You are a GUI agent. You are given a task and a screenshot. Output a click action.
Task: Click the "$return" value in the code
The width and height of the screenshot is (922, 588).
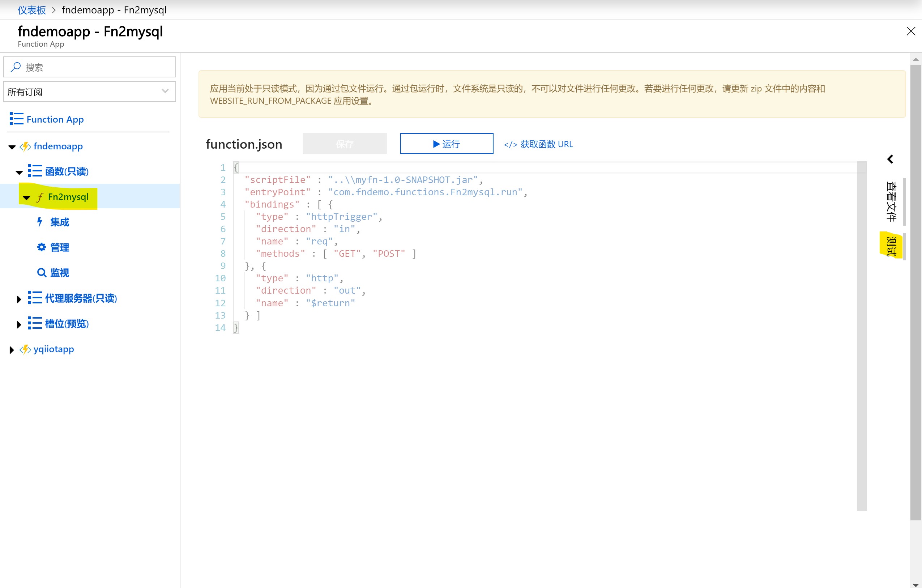(330, 303)
